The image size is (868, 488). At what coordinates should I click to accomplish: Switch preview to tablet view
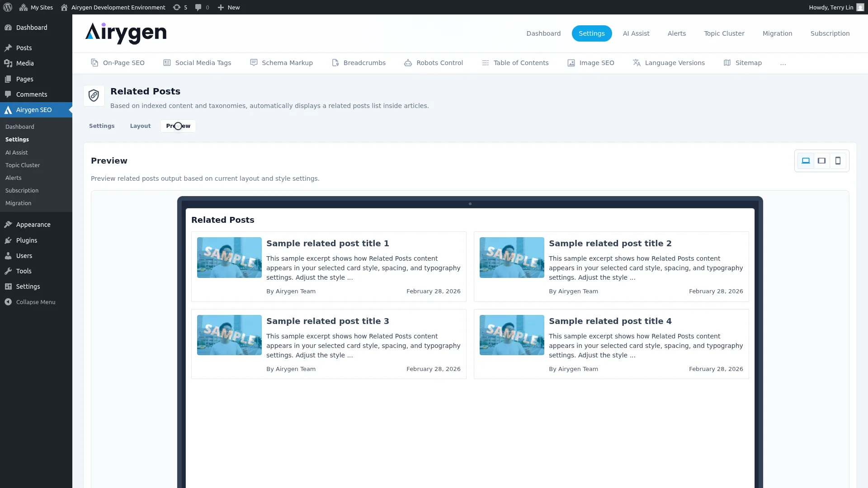tap(822, 161)
